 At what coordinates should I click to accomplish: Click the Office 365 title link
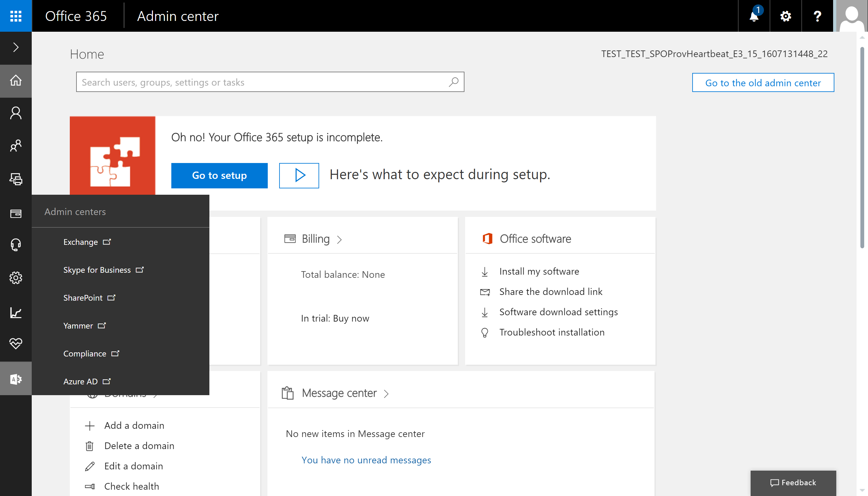76,16
